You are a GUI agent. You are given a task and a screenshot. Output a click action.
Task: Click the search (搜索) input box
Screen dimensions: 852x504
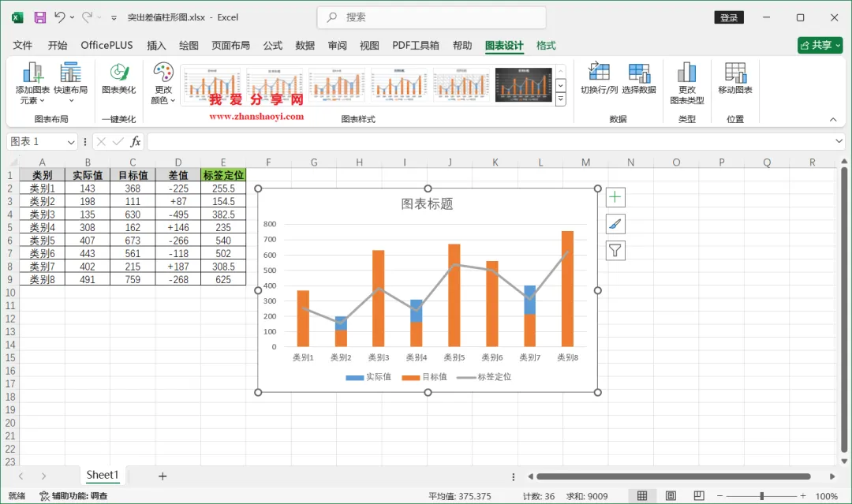click(432, 17)
